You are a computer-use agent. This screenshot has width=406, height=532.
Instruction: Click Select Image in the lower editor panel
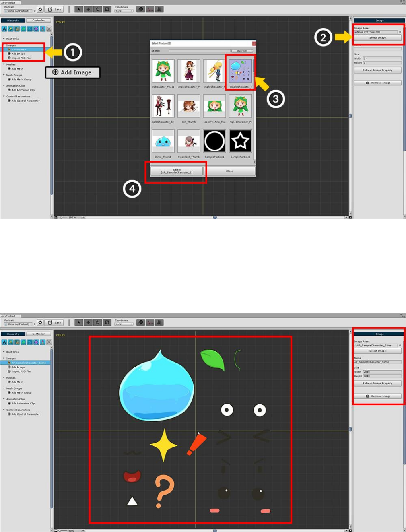[377, 351]
